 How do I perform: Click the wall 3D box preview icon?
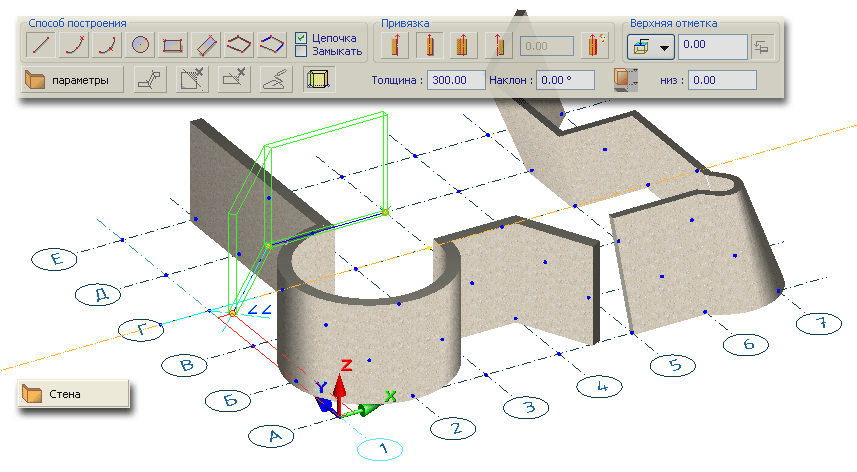319,78
